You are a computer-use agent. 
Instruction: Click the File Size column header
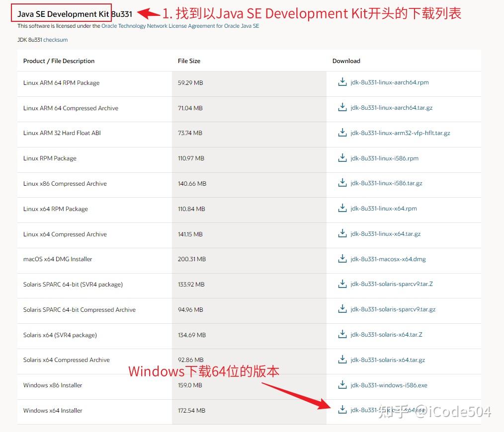pos(189,61)
